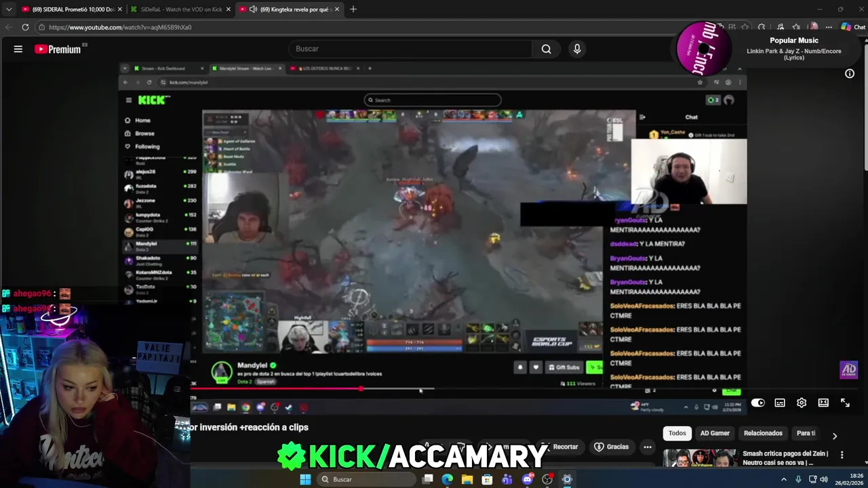Click the YouTube search magnifier button
This screenshot has height=488, width=868.
(546, 49)
